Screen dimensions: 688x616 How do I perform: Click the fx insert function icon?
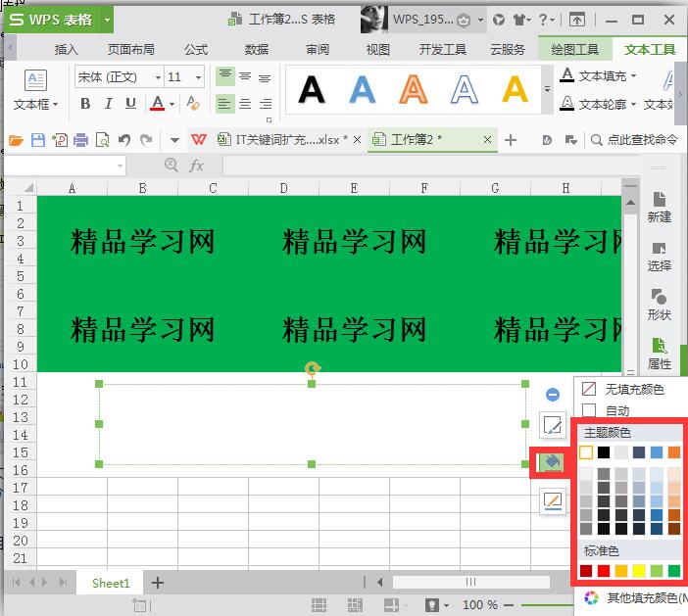pos(196,166)
